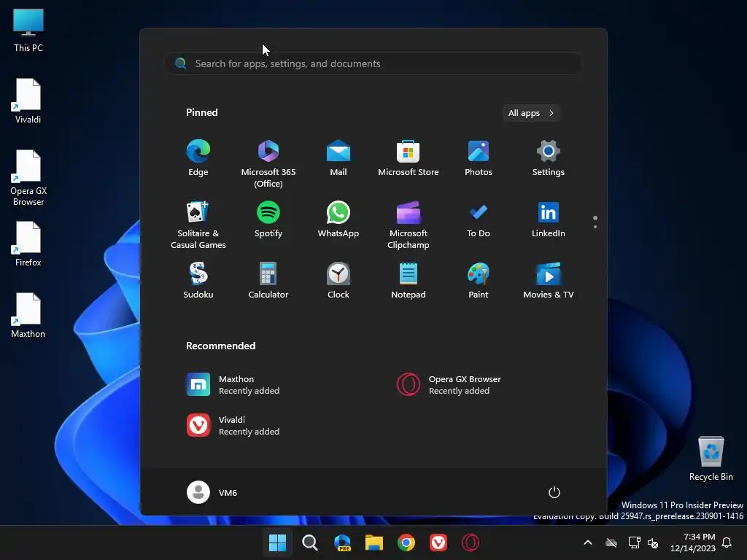Open Solitaire & Casual Games
This screenshot has width=747, height=560.
(x=198, y=225)
